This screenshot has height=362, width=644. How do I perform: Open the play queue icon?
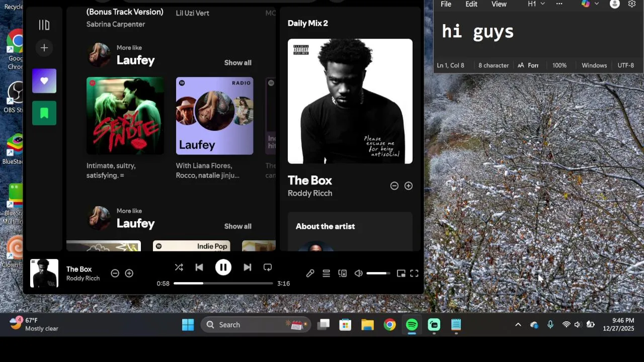click(326, 274)
